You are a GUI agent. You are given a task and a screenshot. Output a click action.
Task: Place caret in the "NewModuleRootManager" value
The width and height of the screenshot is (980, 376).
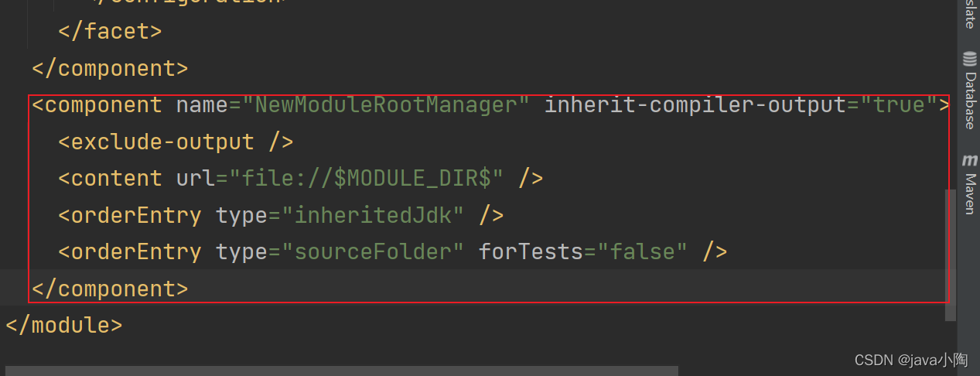click(385, 104)
